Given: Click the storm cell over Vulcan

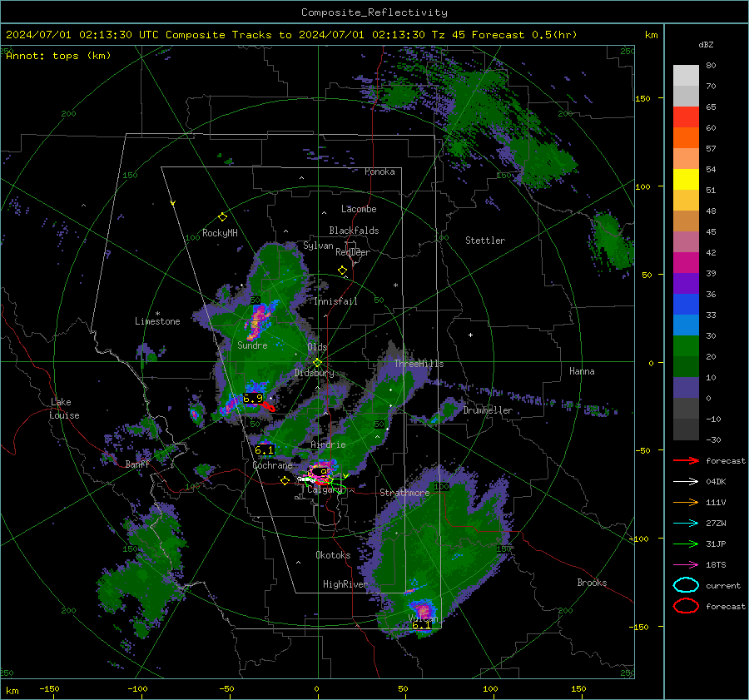Looking at the screenshot, I should click(422, 610).
